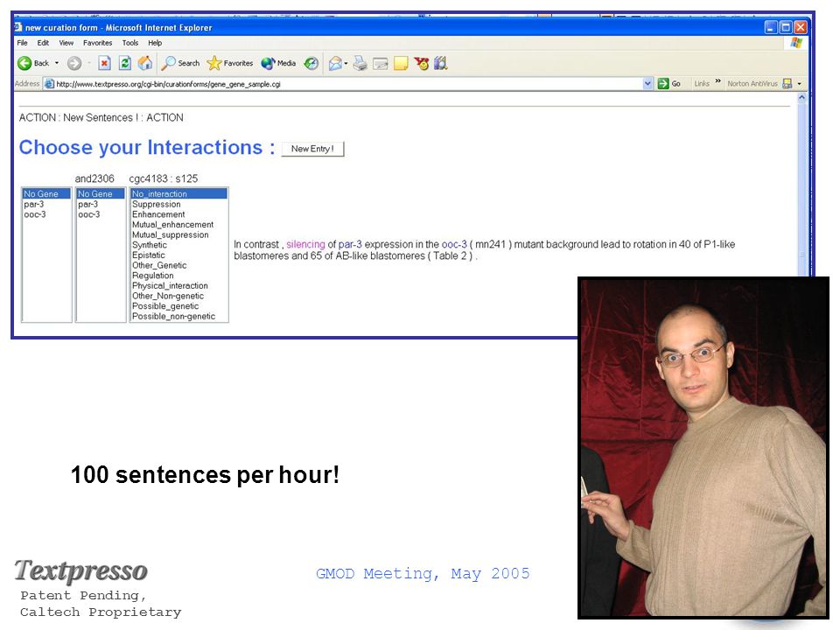Click the last toolbar icon after the red medal
The height and width of the screenshot is (630, 840).
(441, 63)
